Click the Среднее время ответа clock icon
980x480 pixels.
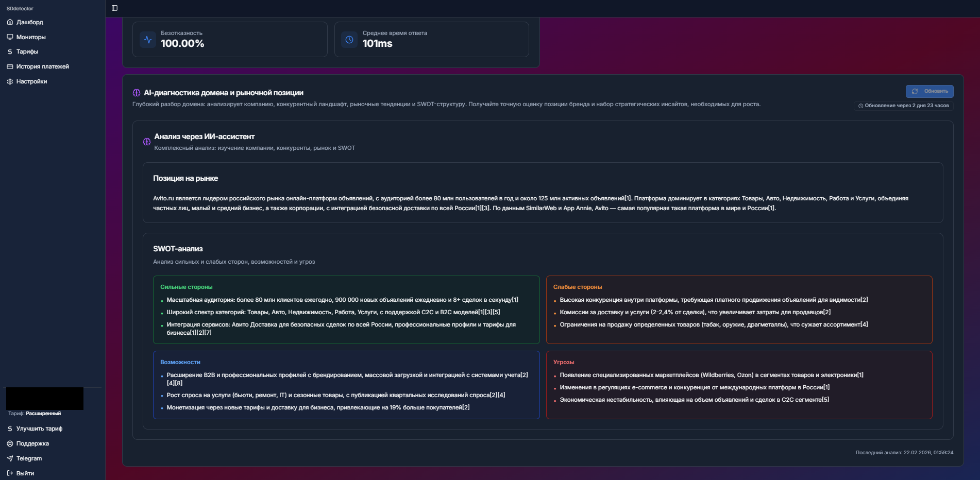349,40
